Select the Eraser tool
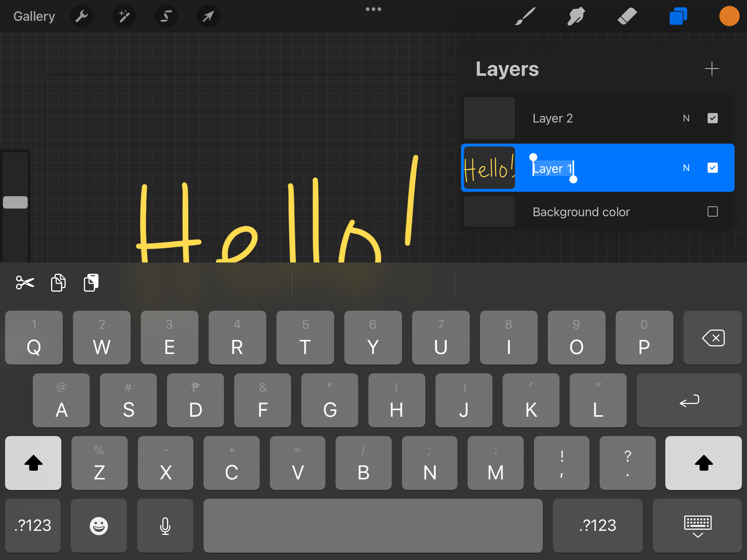 click(x=627, y=16)
